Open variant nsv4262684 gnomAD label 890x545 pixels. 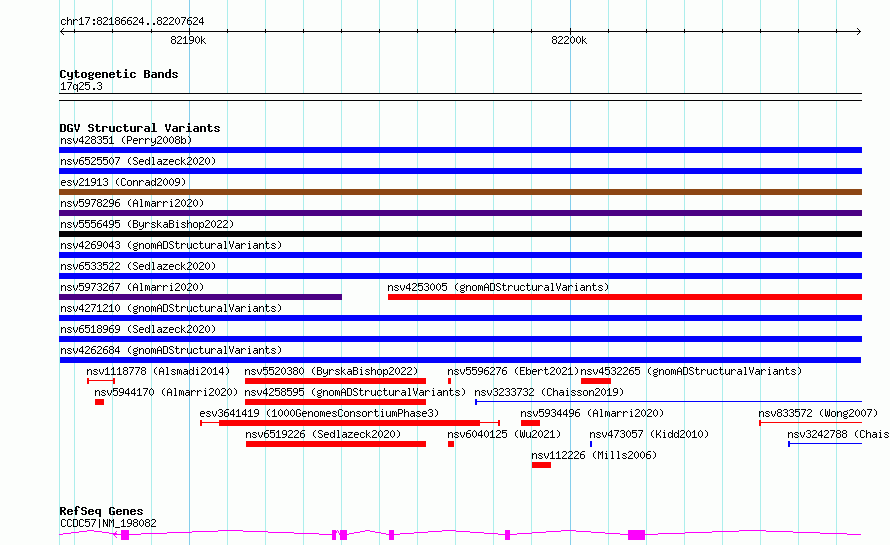click(x=171, y=350)
